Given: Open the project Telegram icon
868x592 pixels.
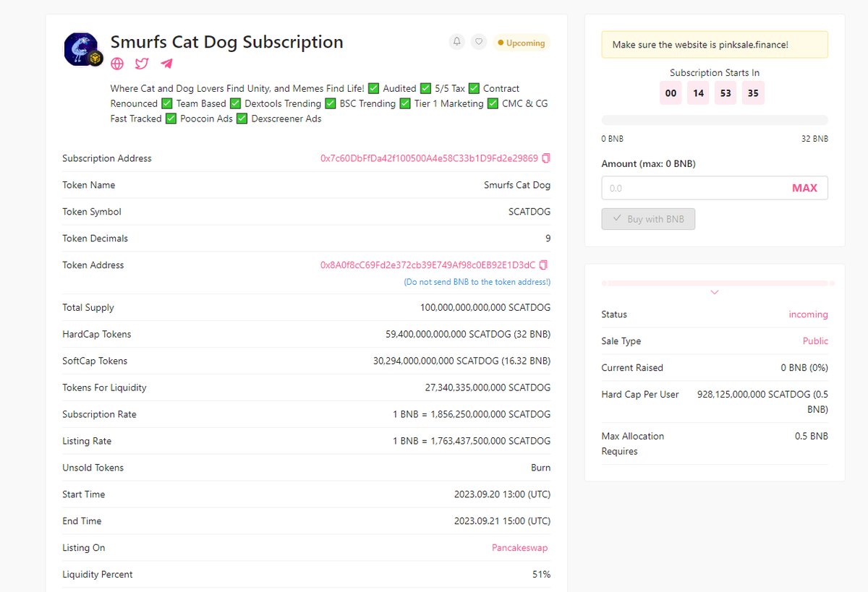Looking at the screenshot, I should (x=166, y=64).
